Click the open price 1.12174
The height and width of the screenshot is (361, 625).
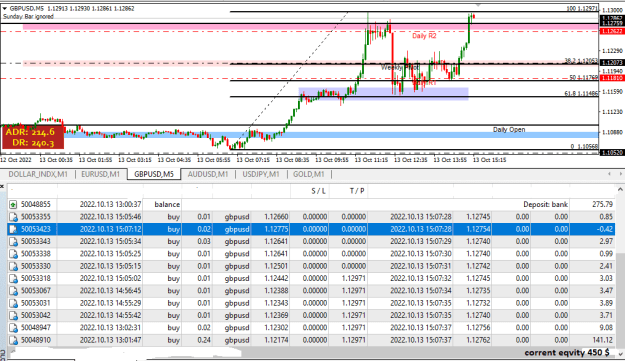[x=276, y=340]
